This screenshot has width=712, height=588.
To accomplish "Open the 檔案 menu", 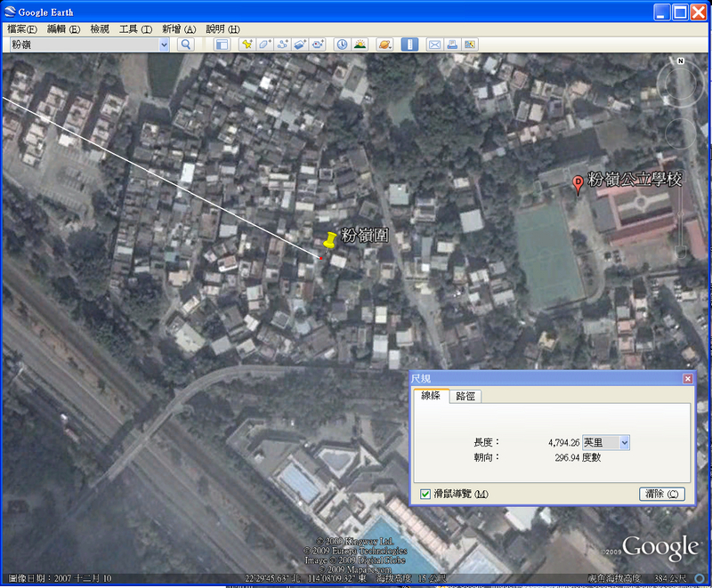I will point(21,29).
